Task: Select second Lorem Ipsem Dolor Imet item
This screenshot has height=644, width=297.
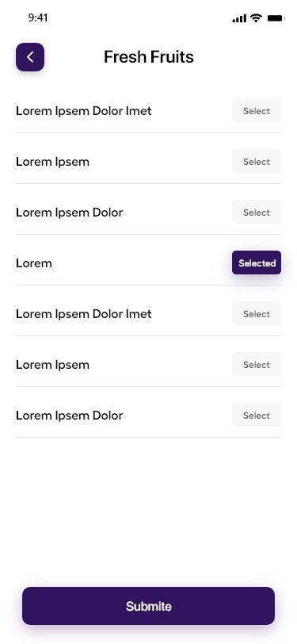Action: point(257,314)
